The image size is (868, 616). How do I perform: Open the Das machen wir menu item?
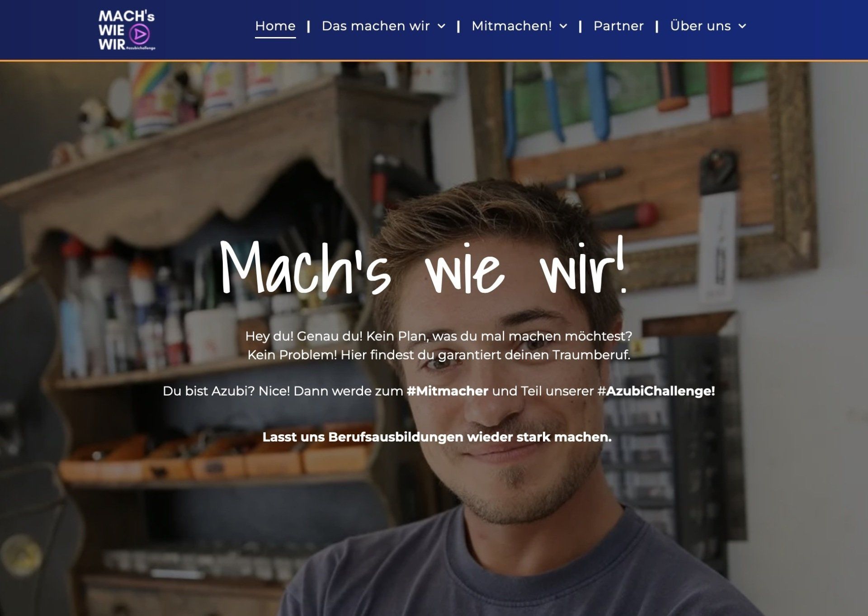point(376,26)
